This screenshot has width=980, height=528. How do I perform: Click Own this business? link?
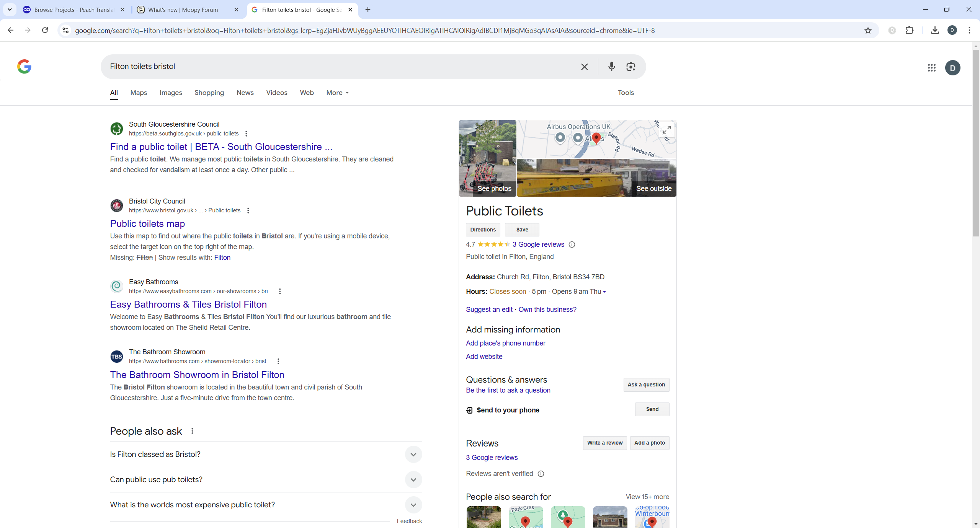click(x=547, y=310)
